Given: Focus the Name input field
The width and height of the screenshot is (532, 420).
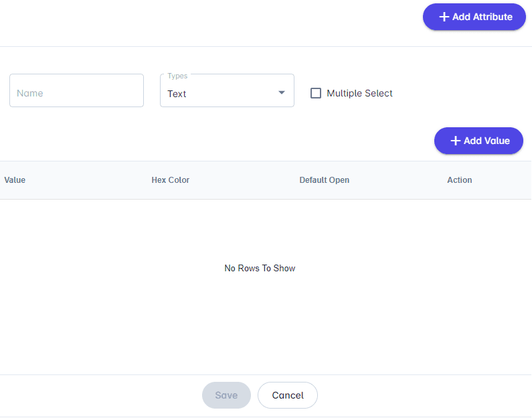Looking at the screenshot, I should click(76, 90).
